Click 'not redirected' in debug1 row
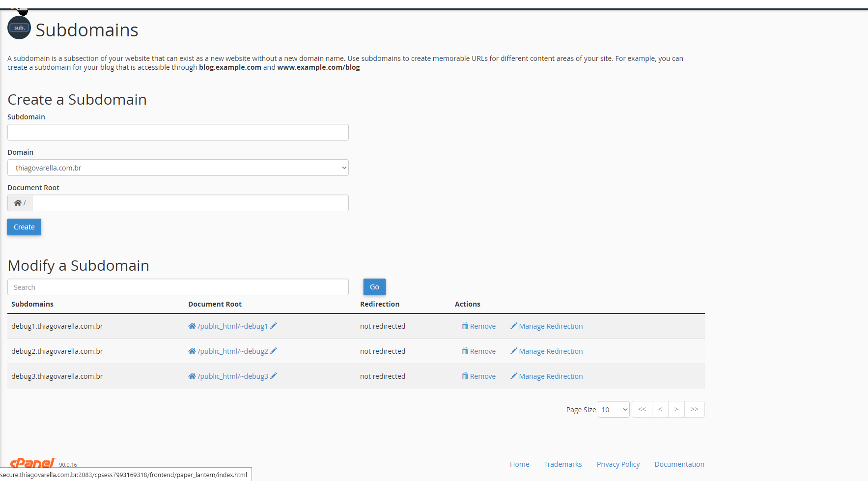Viewport: 868px width, 481px height. 383,326
